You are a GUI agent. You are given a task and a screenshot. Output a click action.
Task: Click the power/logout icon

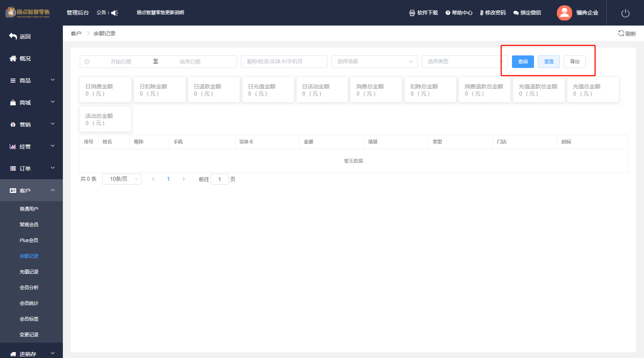(626, 13)
